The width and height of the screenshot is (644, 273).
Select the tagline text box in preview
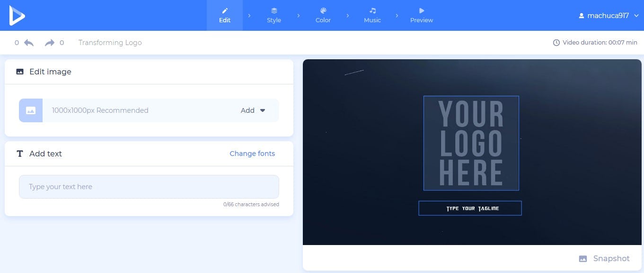(x=470, y=208)
